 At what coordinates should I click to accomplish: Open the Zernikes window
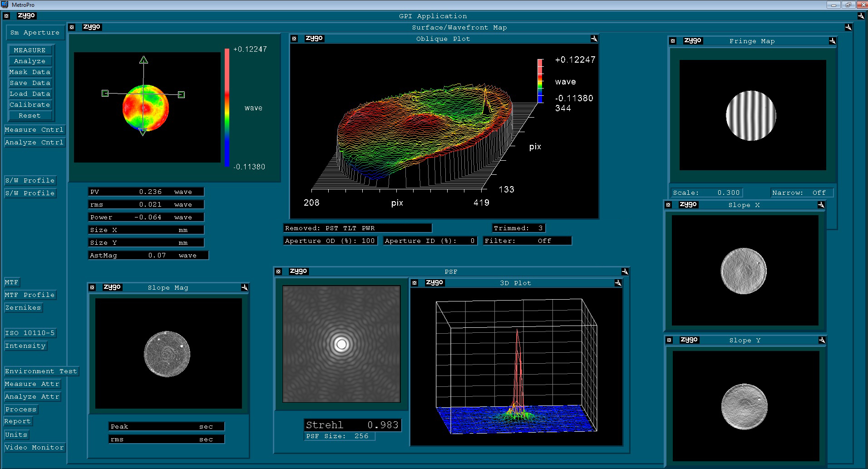(23, 308)
